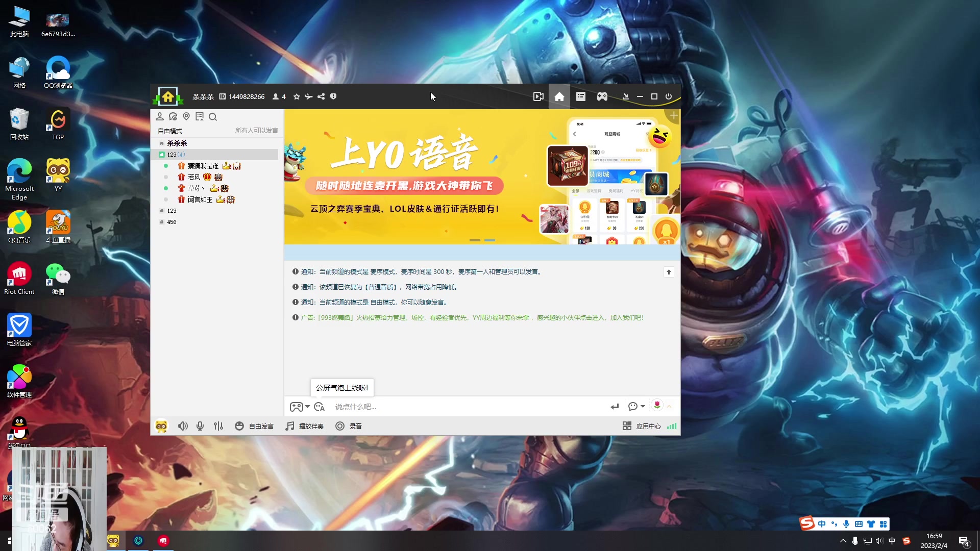Share the channel via share icon
Viewport: 980px width, 551px height.
[321, 96]
